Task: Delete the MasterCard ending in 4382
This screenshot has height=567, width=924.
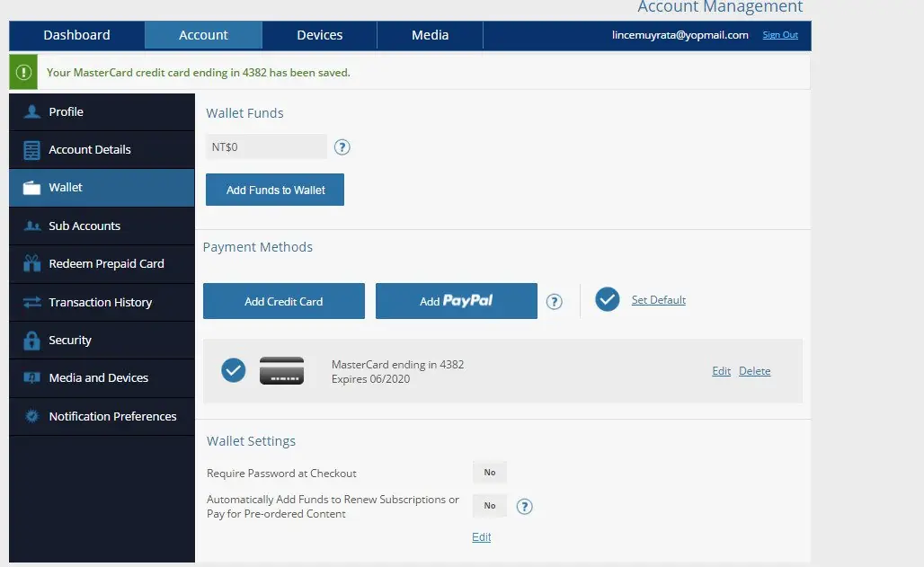Action: pos(755,371)
